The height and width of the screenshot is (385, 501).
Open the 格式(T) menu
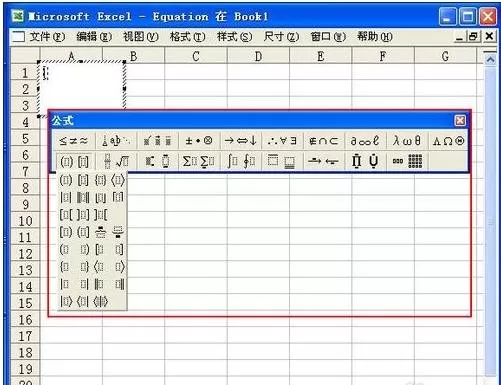pos(187,37)
